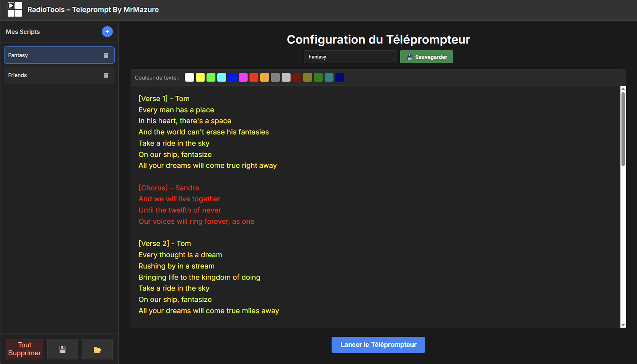Click "Until the twelfth of never"

(180, 210)
